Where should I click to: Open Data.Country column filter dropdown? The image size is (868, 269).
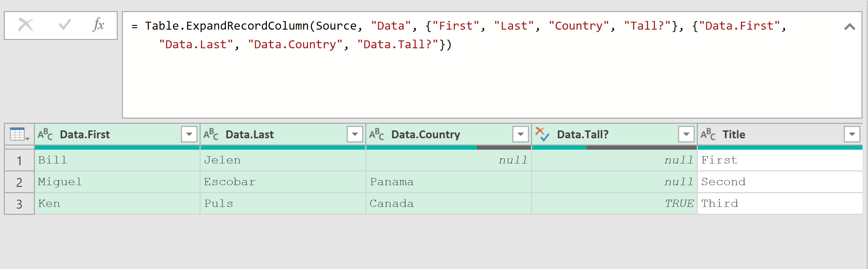click(521, 134)
